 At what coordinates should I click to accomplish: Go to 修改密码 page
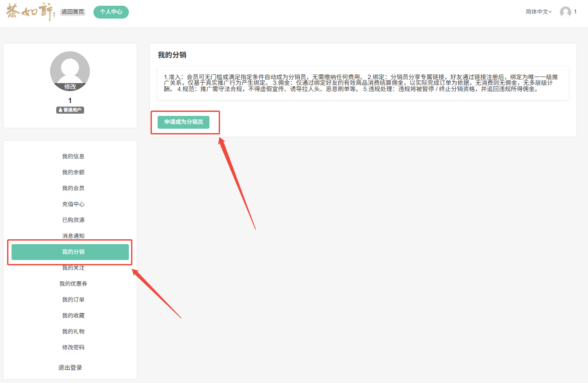pyautogui.click(x=73, y=348)
